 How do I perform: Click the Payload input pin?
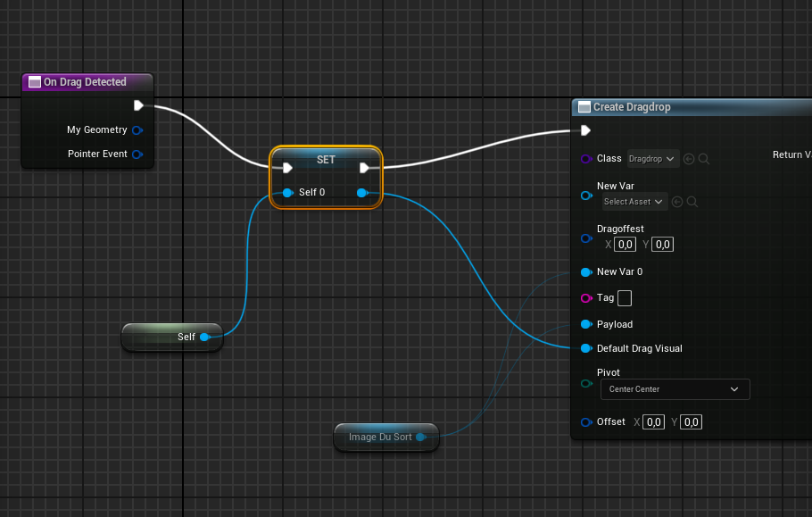click(x=586, y=324)
